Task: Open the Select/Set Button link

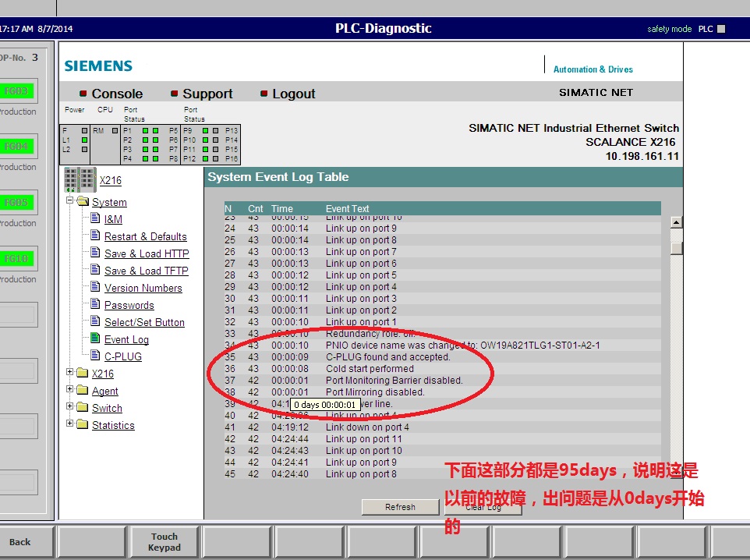Action: [144, 323]
